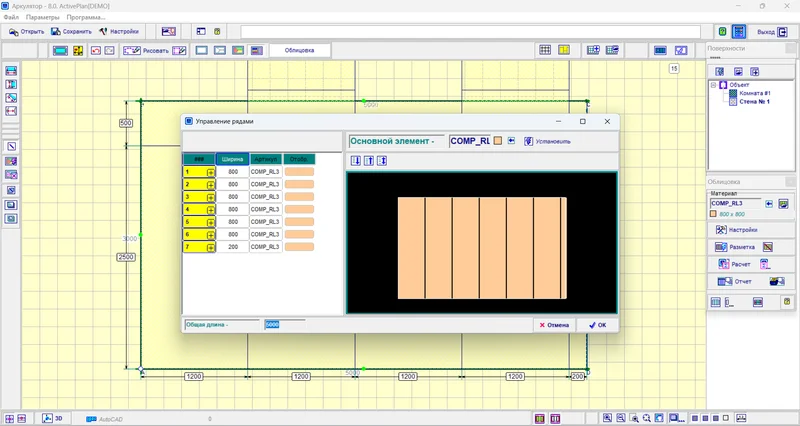Viewport: 800px width, 426px height.
Task: Select Комната #1 in the surfaces tree
Action: click(x=755, y=93)
